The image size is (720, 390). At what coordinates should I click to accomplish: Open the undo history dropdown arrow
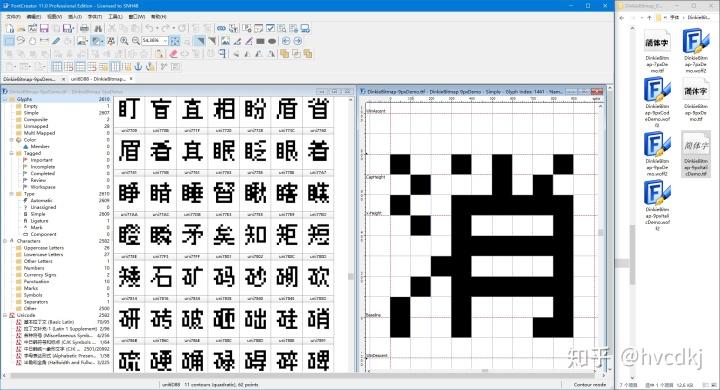tap(157, 28)
